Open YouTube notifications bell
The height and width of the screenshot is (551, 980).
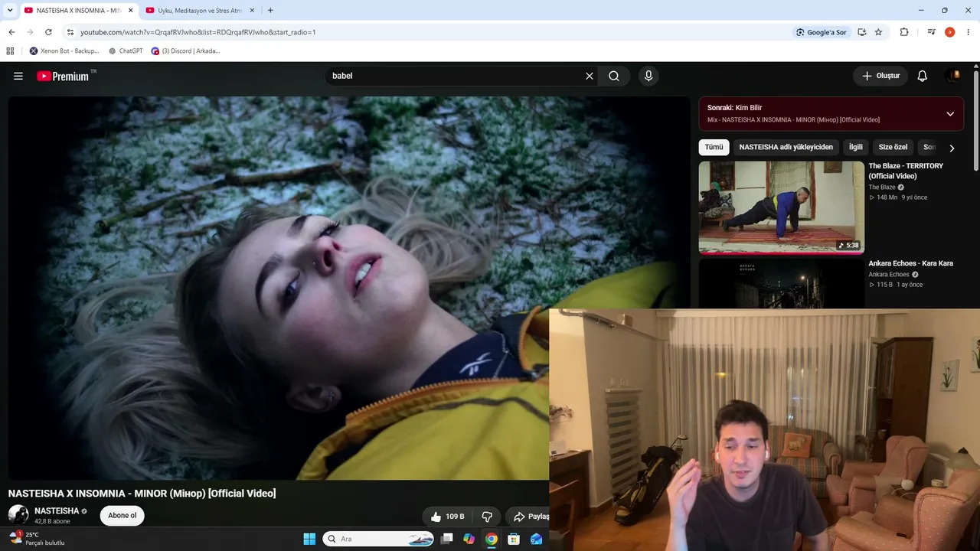click(923, 76)
